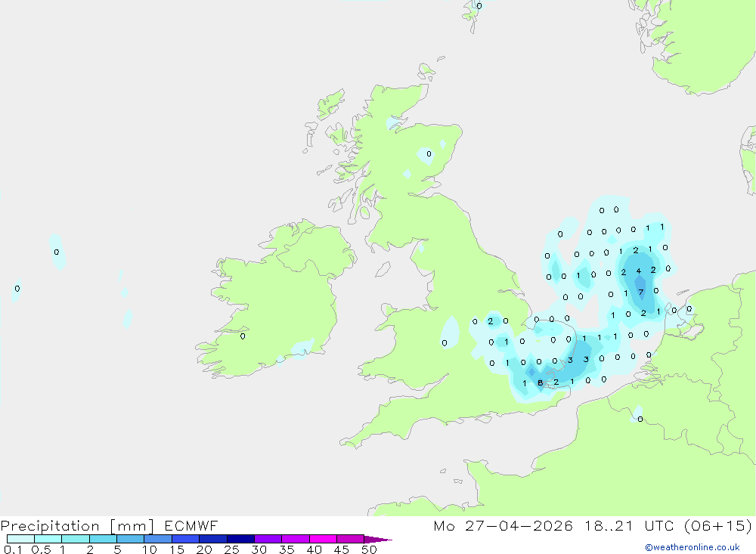Click the '5' legend scale label
The width and height of the screenshot is (756, 554).
coord(117,549)
